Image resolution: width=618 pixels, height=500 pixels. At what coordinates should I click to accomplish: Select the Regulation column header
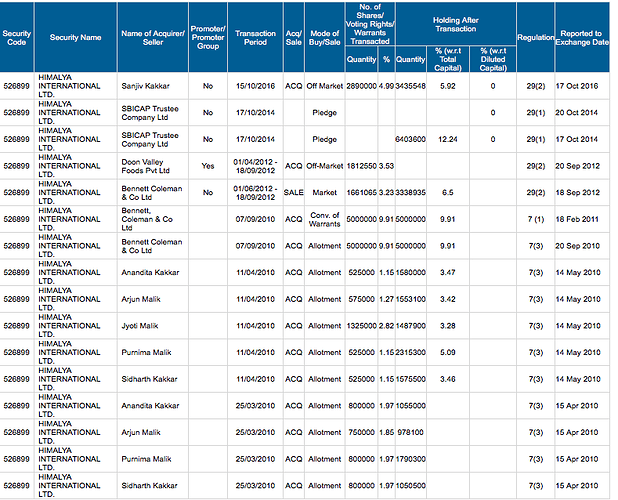[535, 37]
